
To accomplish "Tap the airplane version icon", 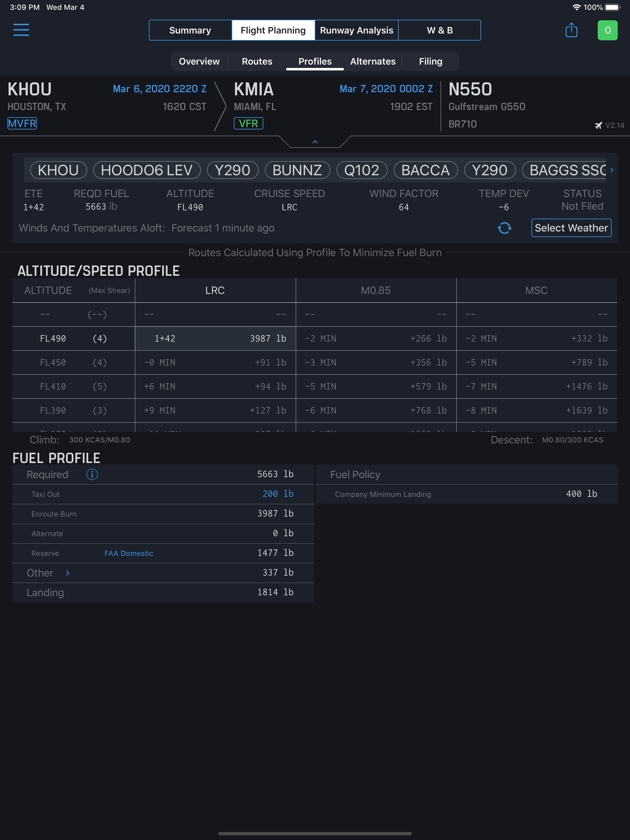I will [598, 125].
